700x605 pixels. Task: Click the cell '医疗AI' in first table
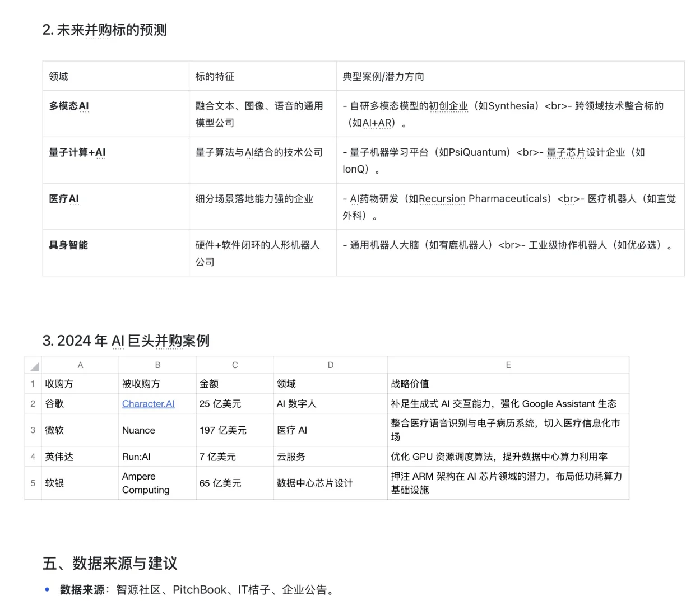point(116,207)
